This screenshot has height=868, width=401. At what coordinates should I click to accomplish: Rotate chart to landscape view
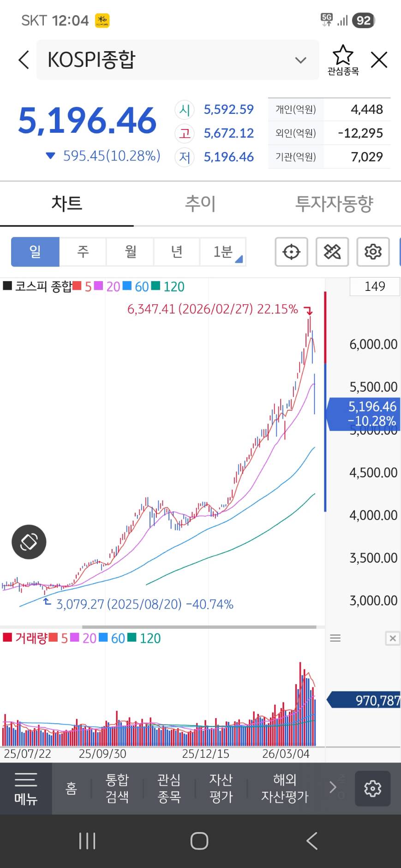tap(29, 542)
